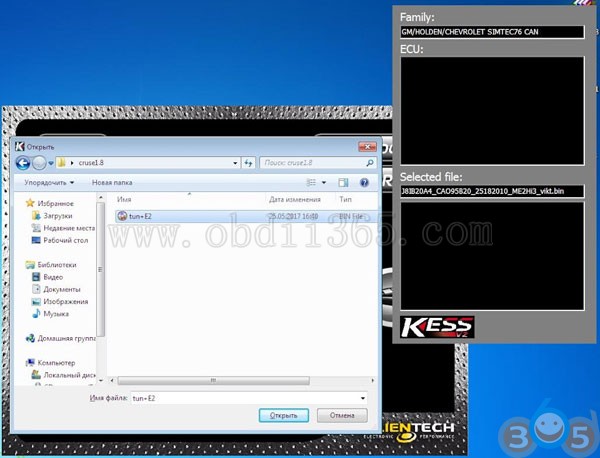This screenshot has width=600, height=458.
Task: Open the view options dropdown arrow
Action: click(324, 183)
